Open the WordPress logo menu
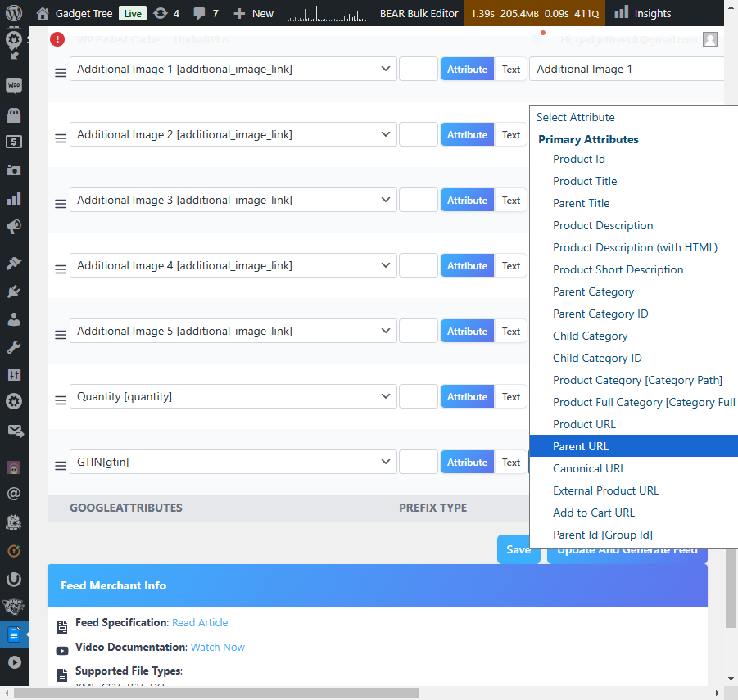The image size is (738, 700). tap(14, 13)
